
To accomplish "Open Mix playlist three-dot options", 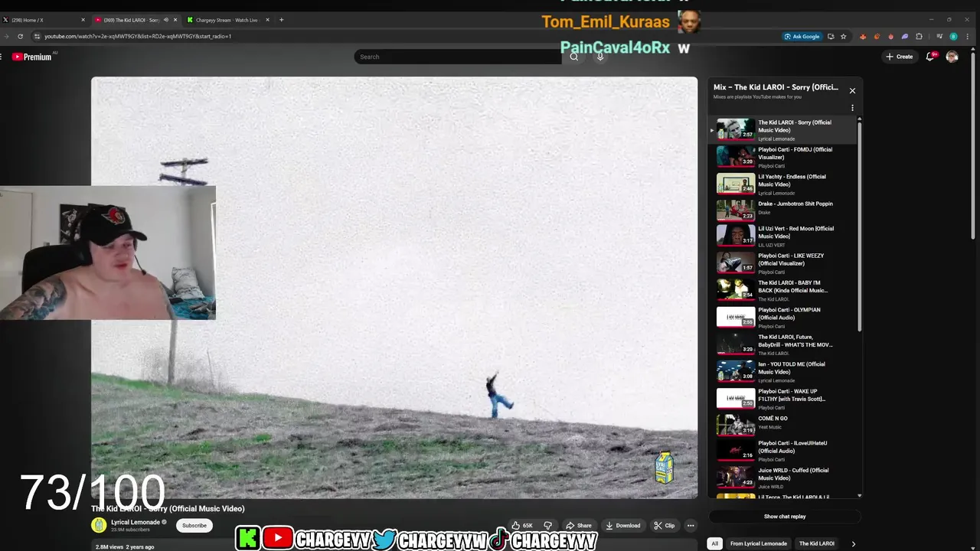I will [x=852, y=108].
